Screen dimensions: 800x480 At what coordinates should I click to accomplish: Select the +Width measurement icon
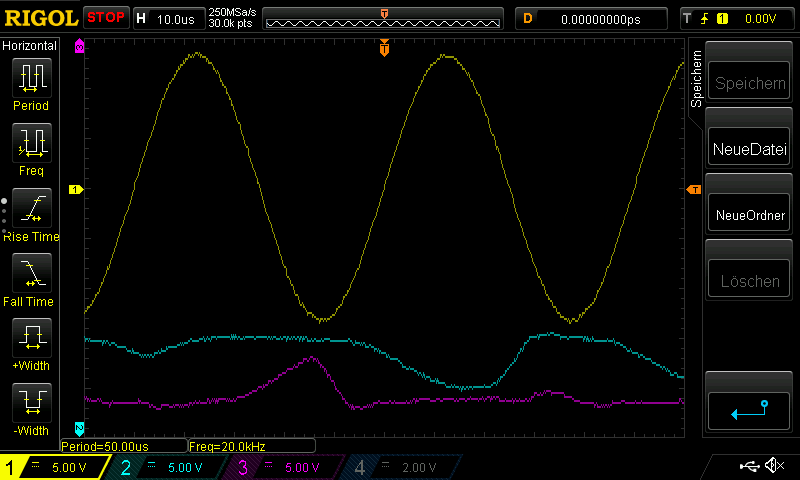[x=32, y=337]
